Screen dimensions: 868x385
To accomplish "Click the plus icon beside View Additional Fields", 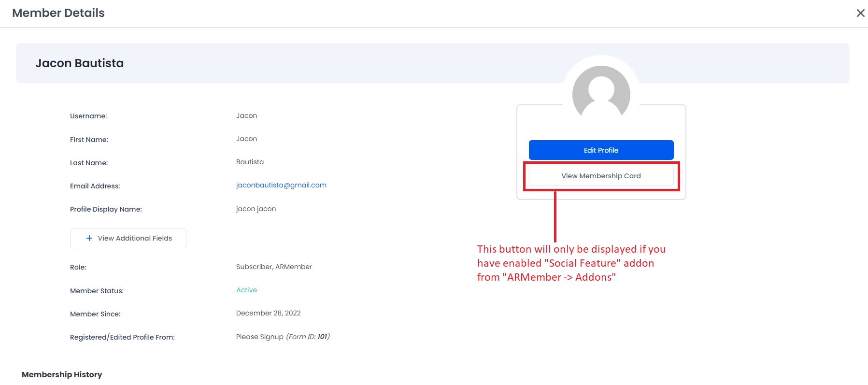I will coord(89,238).
